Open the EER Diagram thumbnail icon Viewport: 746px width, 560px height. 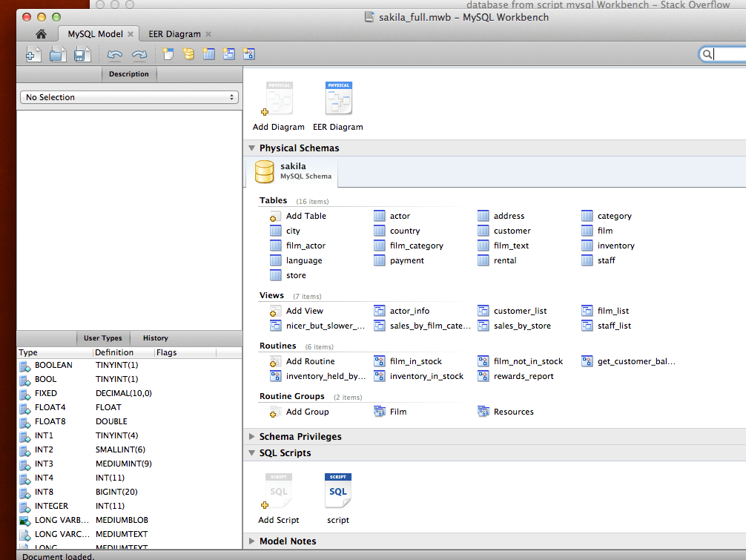pos(338,97)
